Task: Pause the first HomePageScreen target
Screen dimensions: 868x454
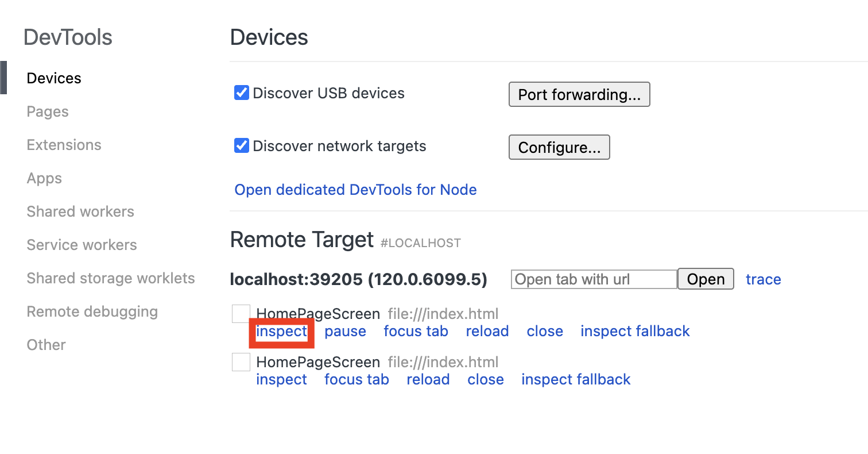Action: (x=345, y=331)
